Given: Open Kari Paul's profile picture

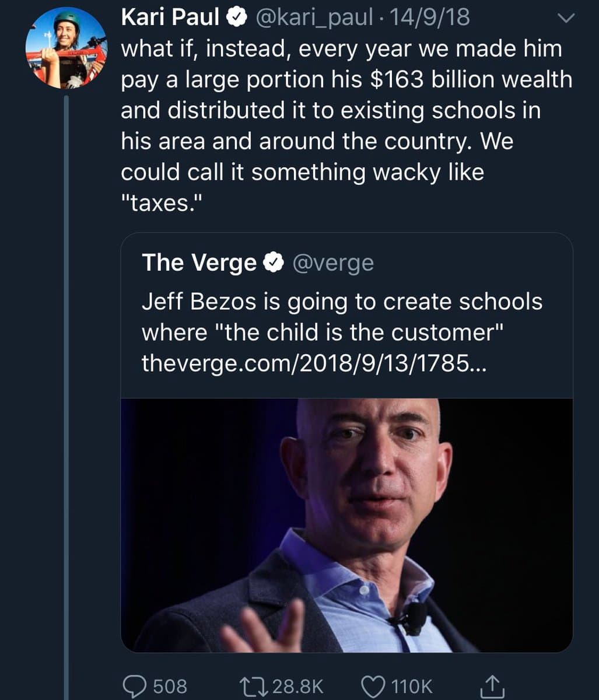Looking at the screenshot, I should [65, 49].
